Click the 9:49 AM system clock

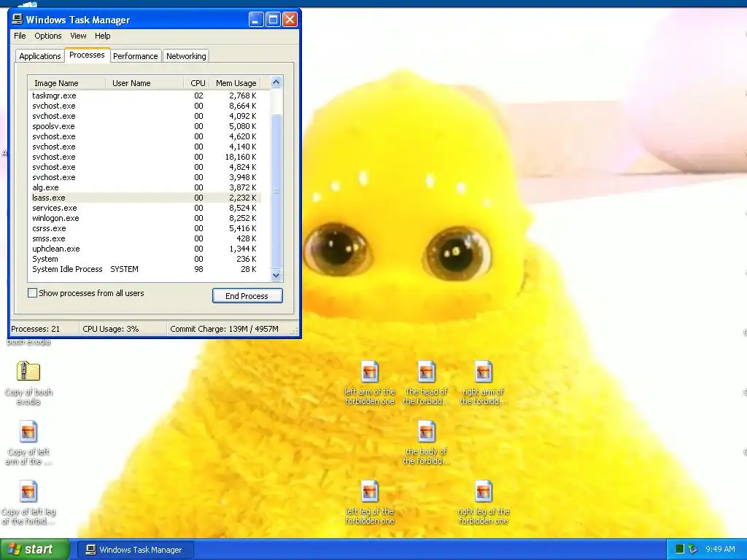[720, 549]
